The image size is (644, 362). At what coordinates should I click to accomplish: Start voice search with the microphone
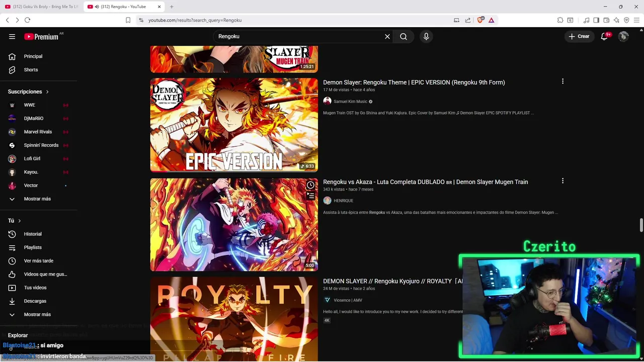[x=426, y=36]
